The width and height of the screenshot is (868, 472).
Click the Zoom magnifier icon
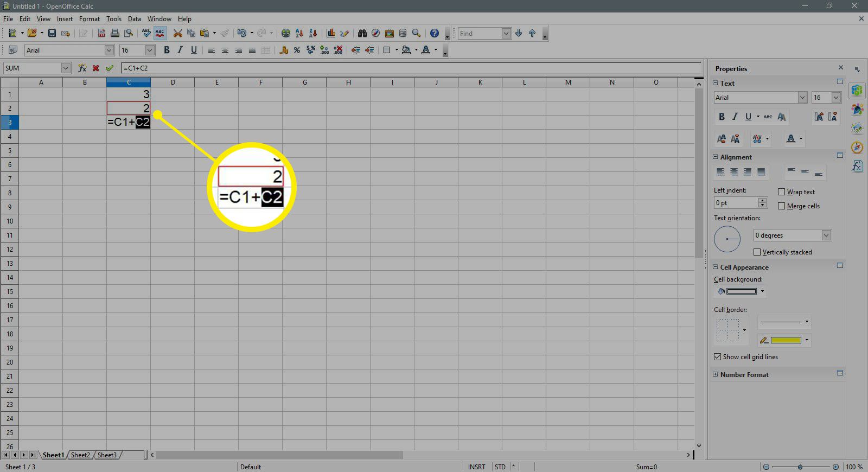click(x=416, y=34)
